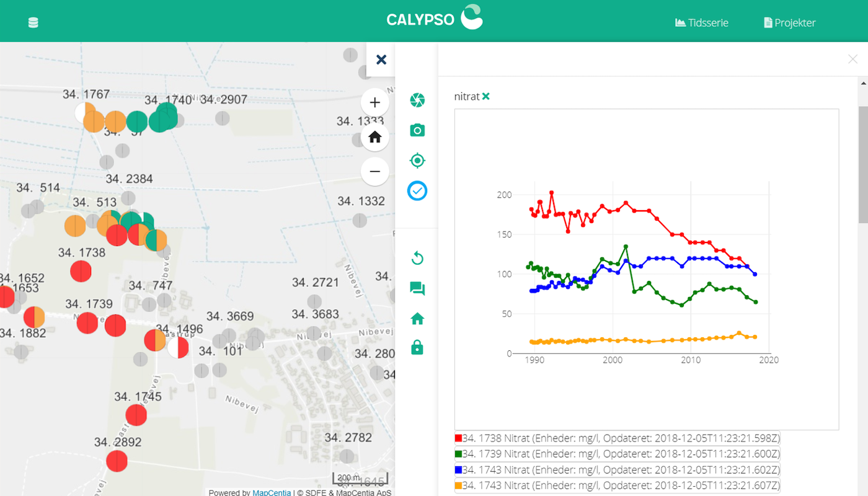Image resolution: width=868 pixels, height=496 pixels.
Task: Click the database icon in the header
Action: 33,23
